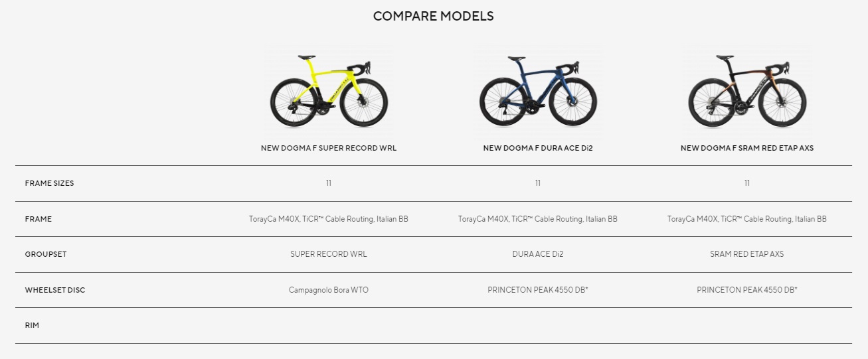Open NEW DOGMA F SRAM RED ETAP AXS title
868x359 pixels.
tap(747, 148)
